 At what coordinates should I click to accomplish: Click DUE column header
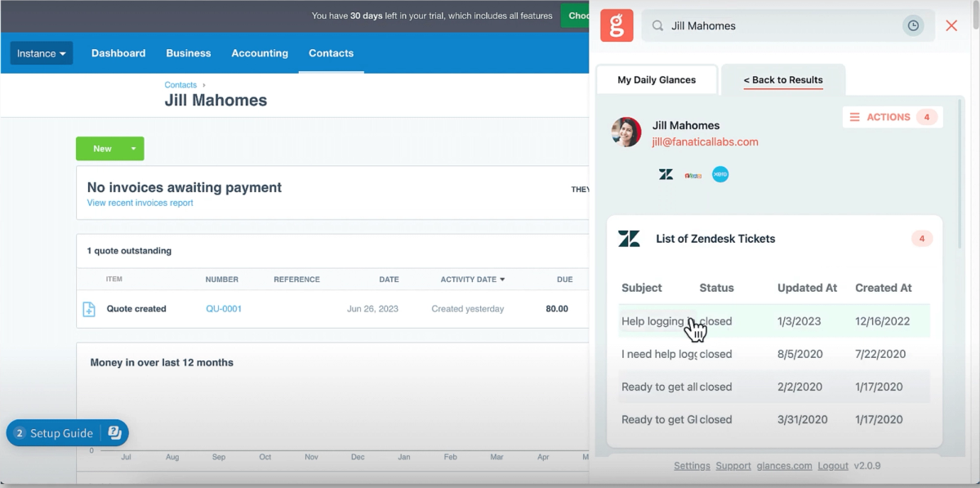(x=564, y=280)
